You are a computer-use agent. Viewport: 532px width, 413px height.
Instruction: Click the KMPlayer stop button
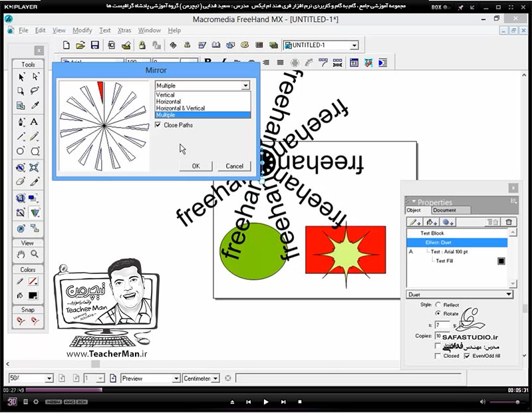click(x=300, y=402)
